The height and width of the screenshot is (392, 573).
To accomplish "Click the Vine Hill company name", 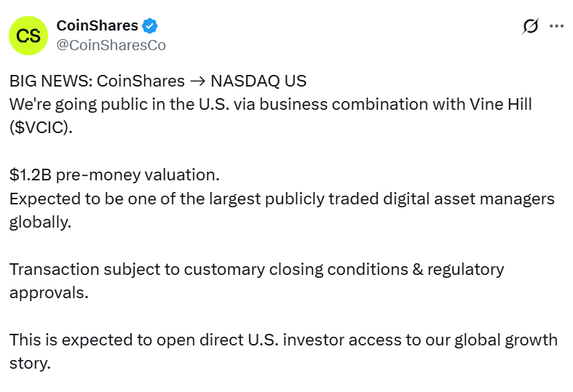I will pyautogui.click(x=501, y=105).
